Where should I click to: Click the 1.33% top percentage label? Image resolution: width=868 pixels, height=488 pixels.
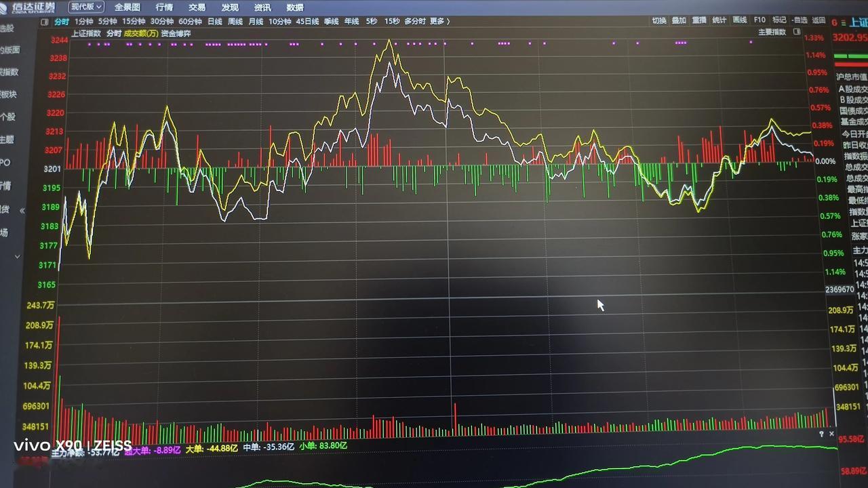(815, 38)
